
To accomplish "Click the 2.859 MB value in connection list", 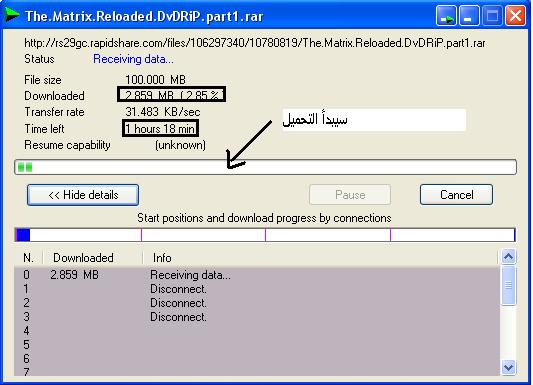I will click(74, 275).
